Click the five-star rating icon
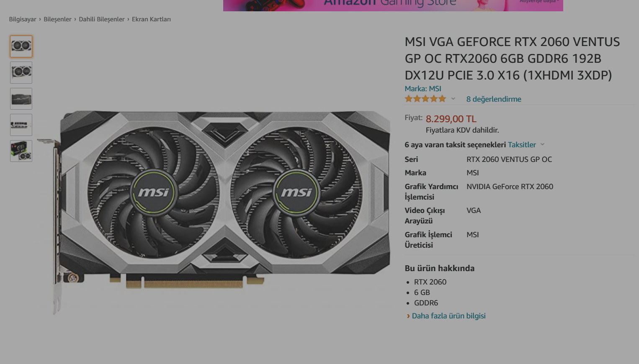This screenshot has height=364, width=639. 425,99
